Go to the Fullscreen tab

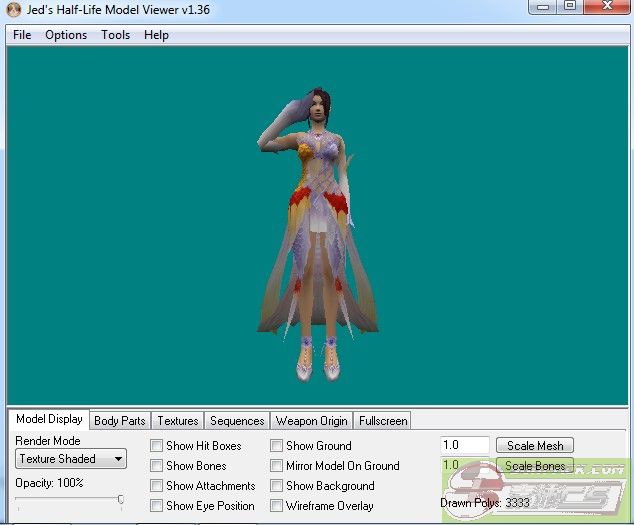382,421
